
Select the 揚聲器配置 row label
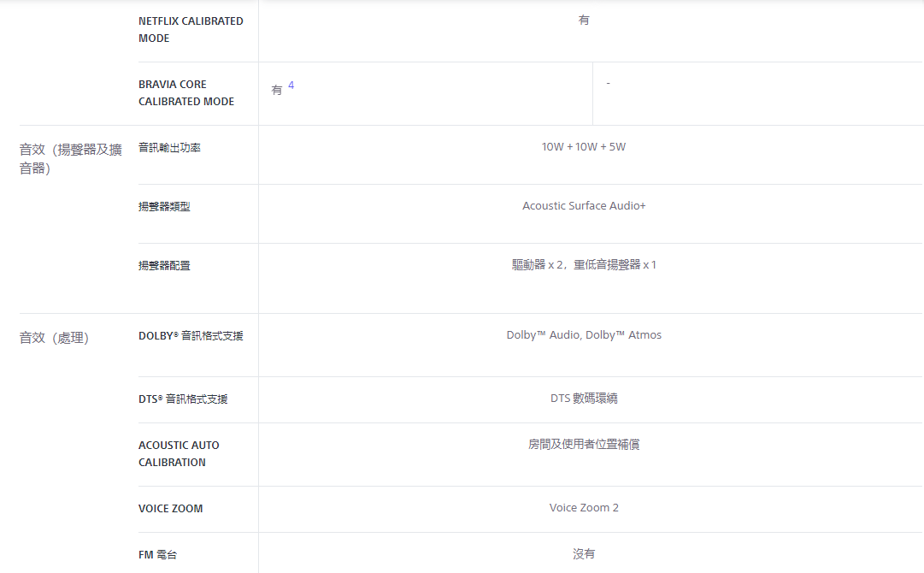[164, 266]
